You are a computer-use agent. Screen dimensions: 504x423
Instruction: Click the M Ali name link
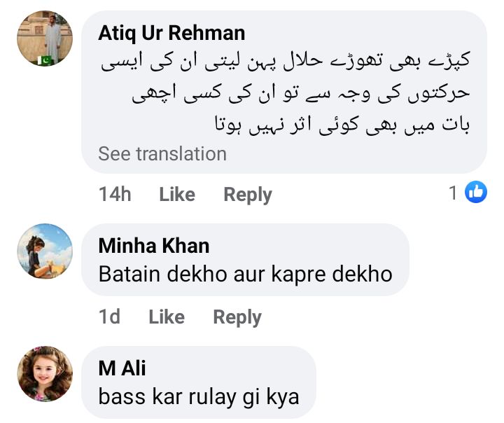point(122,368)
